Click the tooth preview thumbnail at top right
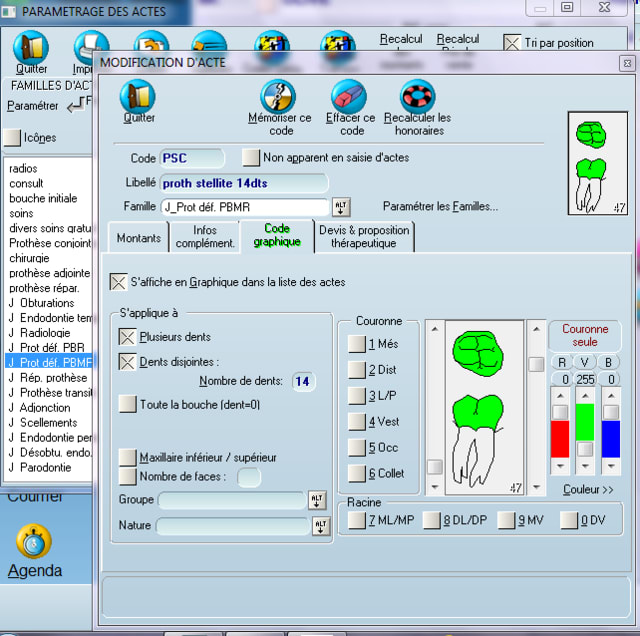Screen dimensions: 640x636 click(598, 163)
